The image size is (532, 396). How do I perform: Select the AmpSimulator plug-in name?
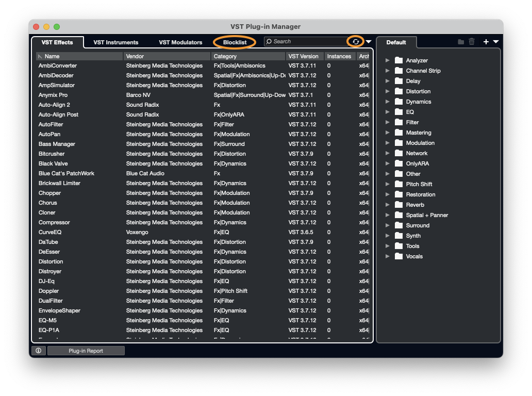click(x=57, y=85)
